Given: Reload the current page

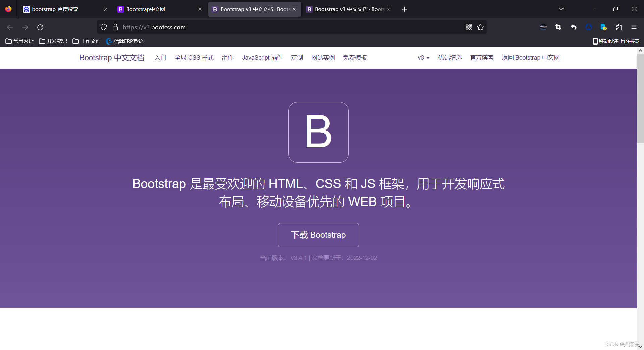Looking at the screenshot, I should 40,27.
